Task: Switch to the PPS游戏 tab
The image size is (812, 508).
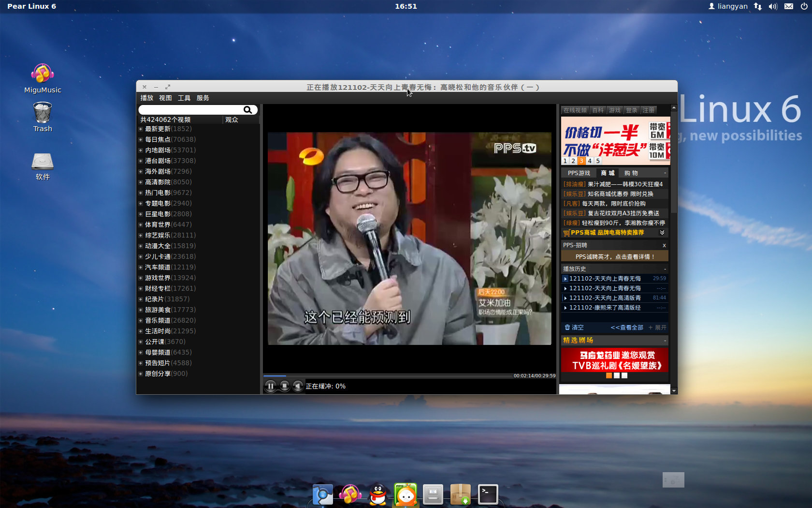Action: click(579, 173)
